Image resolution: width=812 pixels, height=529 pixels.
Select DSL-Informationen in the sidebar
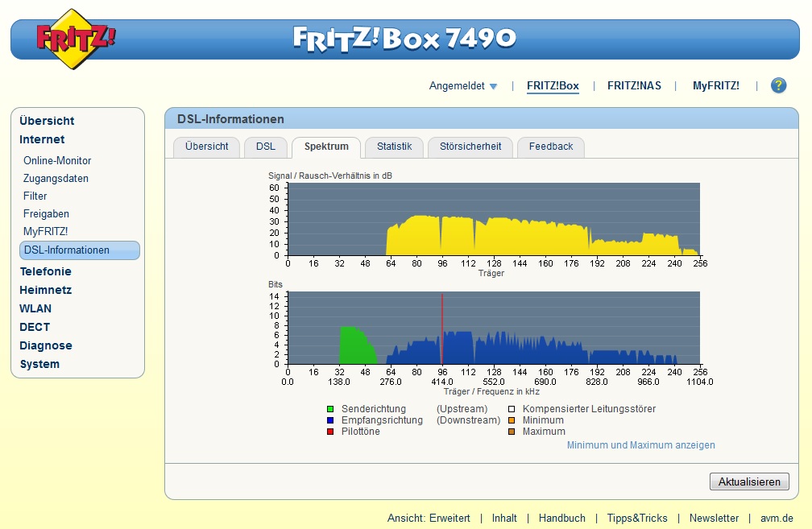pyautogui.click(x=80, y=250)
